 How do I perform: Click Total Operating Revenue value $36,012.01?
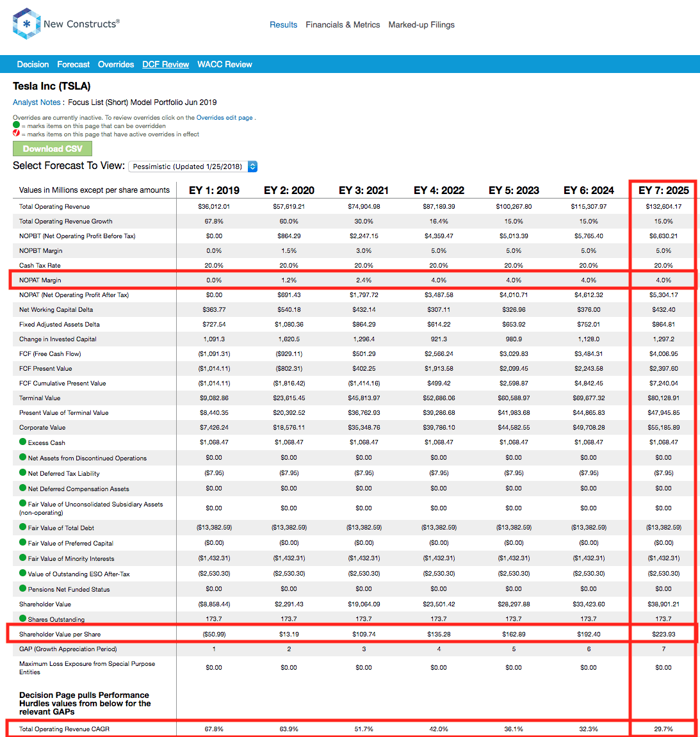(214, 206)
